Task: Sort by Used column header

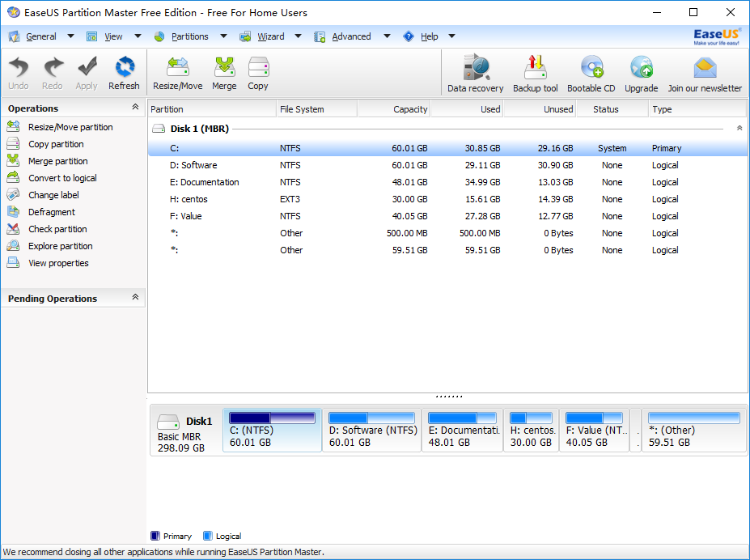Action: tap(467, 109)
